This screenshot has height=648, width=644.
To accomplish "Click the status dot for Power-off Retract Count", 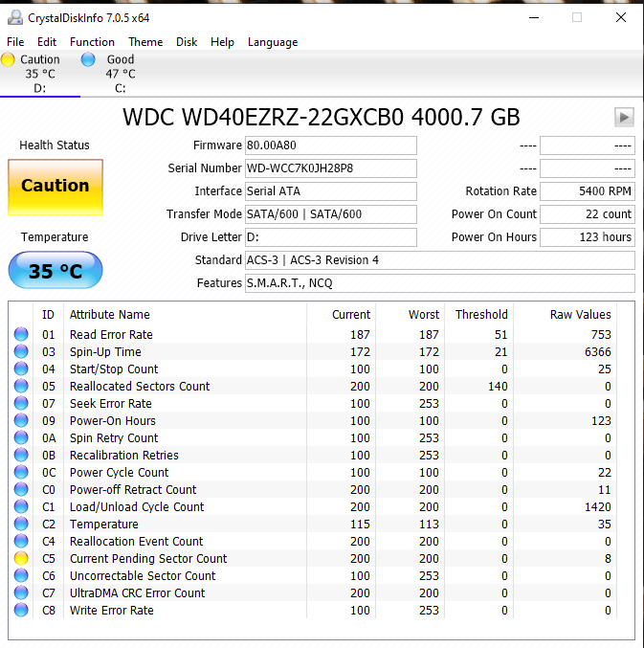I will [x=21, y=489].
